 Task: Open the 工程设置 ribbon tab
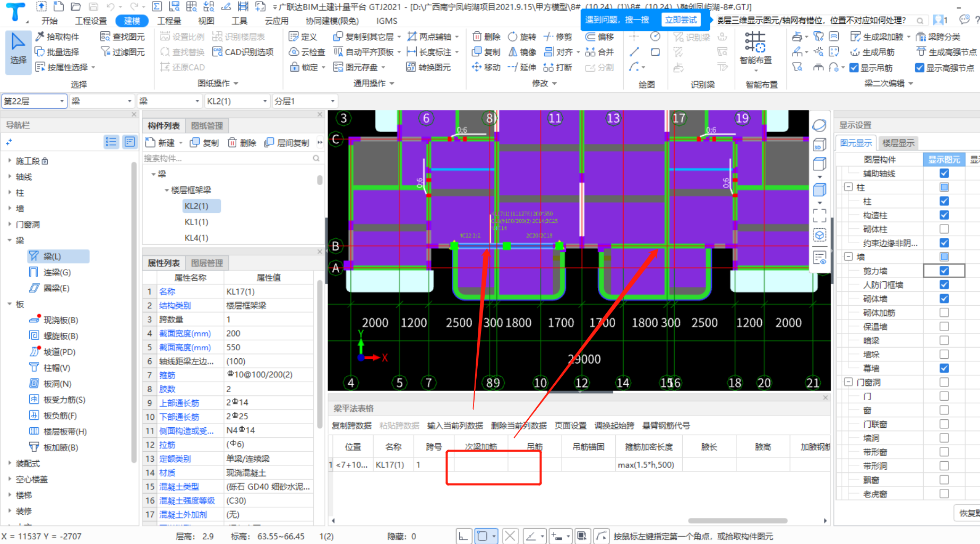91,21
